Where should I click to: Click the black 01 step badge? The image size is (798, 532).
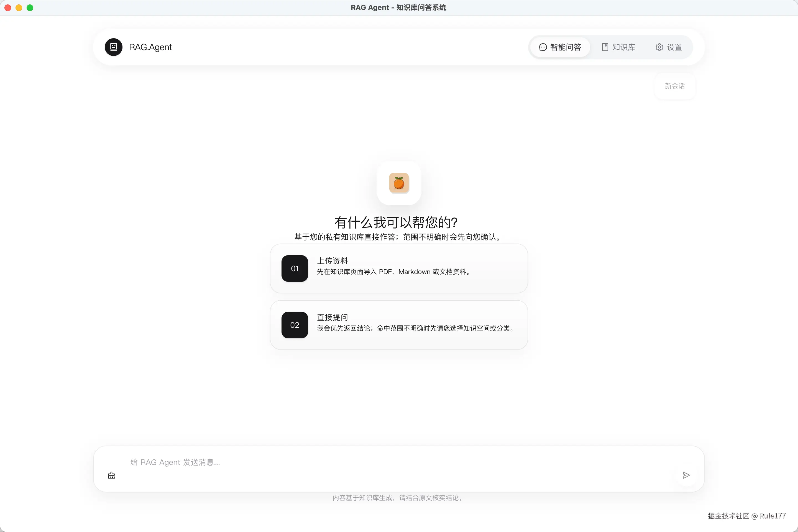(295, 268)
